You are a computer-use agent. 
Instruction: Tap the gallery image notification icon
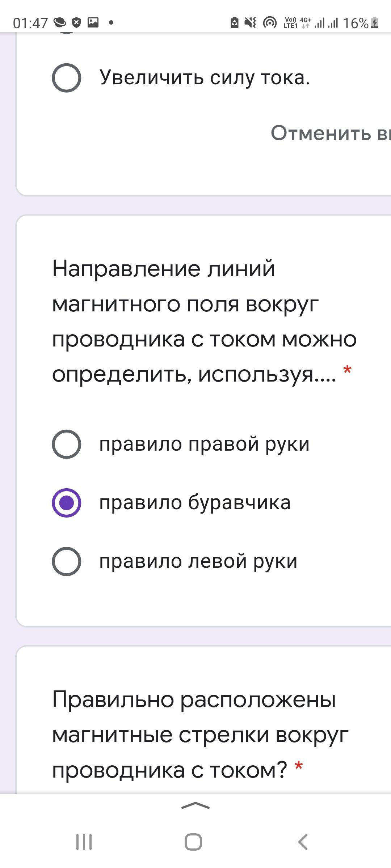pyautogui.click(x=93, y=22)
